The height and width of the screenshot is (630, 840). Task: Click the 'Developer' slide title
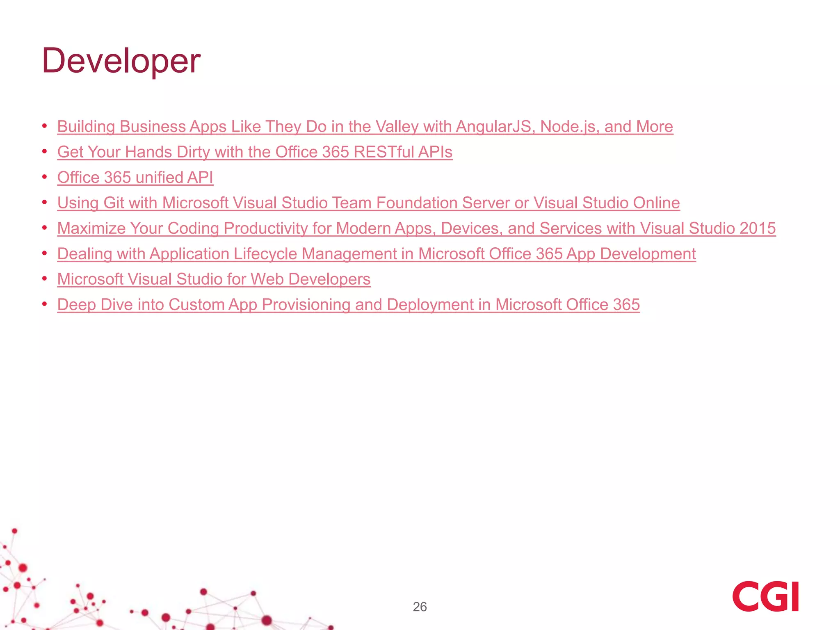pos(121,61)
